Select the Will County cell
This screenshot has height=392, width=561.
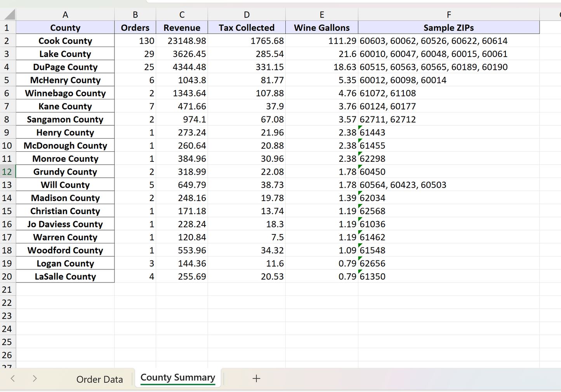pos(65,185)
